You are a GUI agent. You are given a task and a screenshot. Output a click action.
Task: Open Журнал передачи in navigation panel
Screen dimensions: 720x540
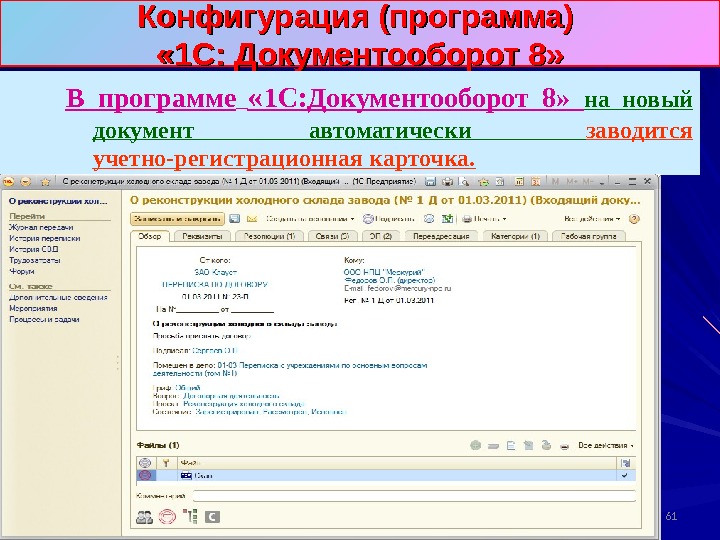(x=41, y=227)
